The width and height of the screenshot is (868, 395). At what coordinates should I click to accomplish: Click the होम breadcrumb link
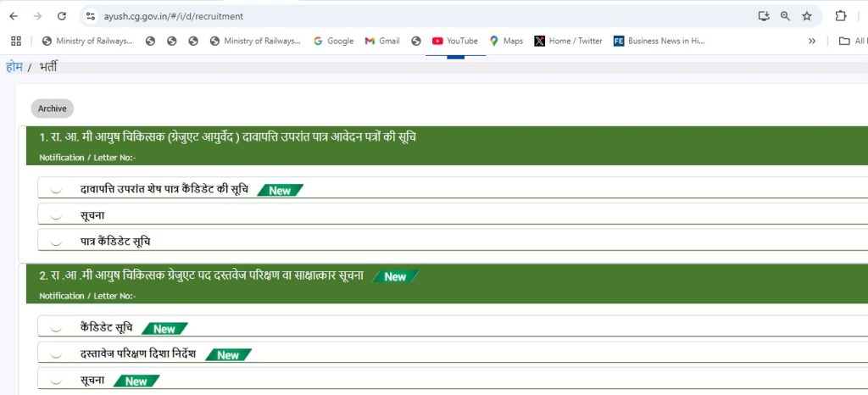pos(14,66)
